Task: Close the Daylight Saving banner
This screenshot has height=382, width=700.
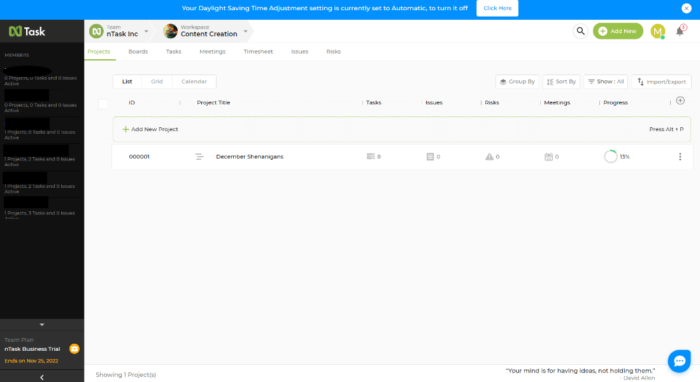Action: [x=686, y=8]
